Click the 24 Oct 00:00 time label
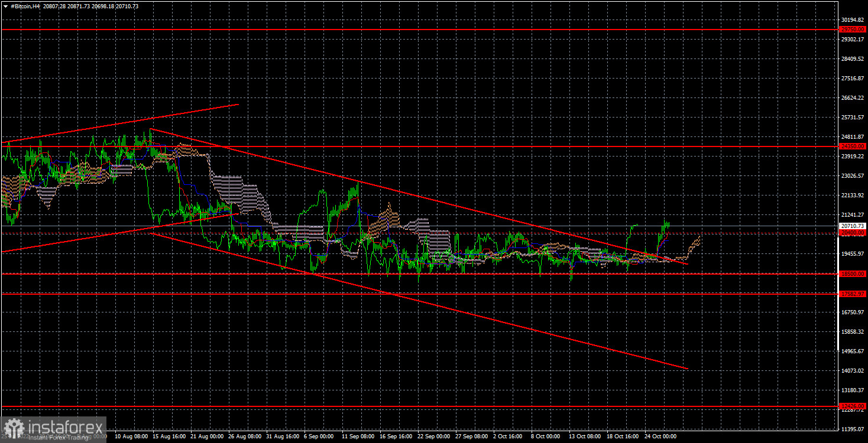The image size is (868, 443). point(661,437)
